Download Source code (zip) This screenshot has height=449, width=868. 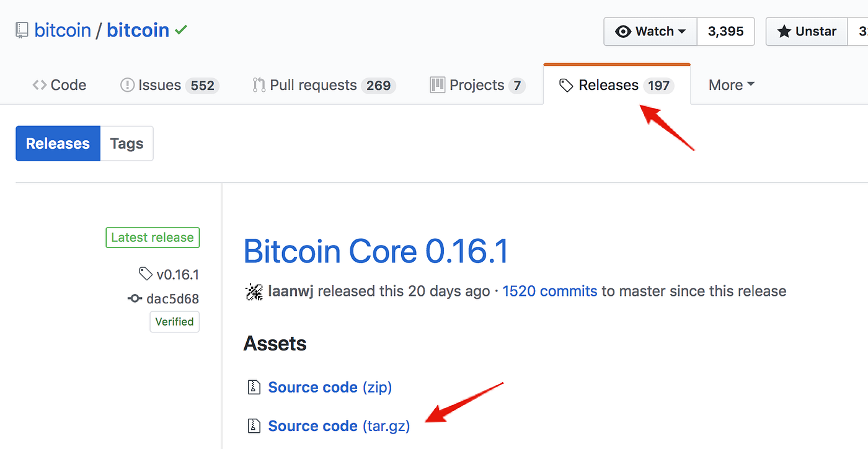click(330, 388)
